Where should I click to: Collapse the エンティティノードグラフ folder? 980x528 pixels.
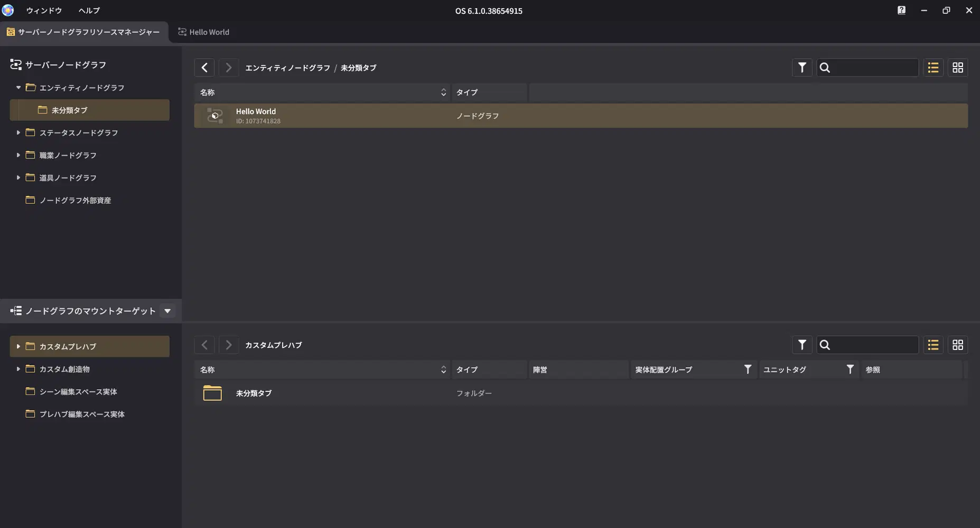17,87
